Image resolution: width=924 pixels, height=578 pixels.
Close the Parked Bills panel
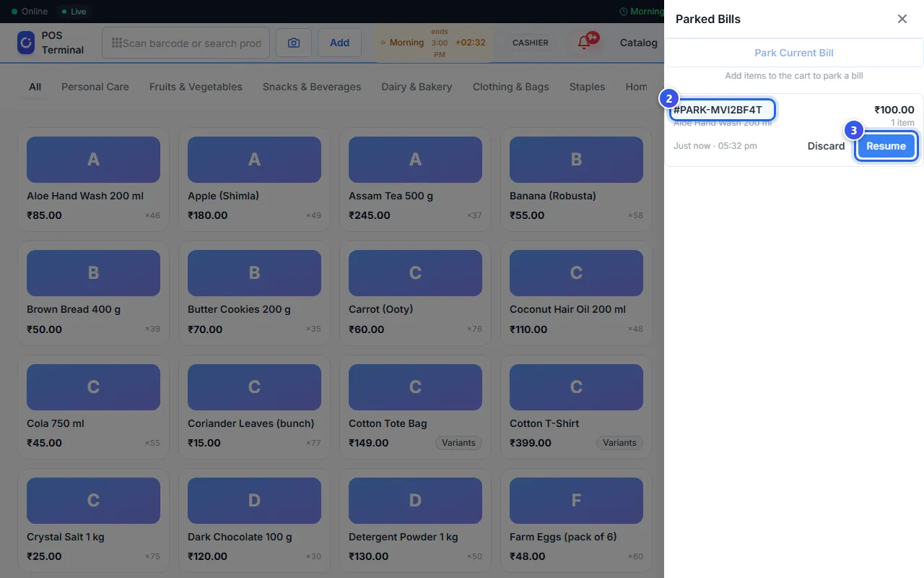tap(902, 19)
